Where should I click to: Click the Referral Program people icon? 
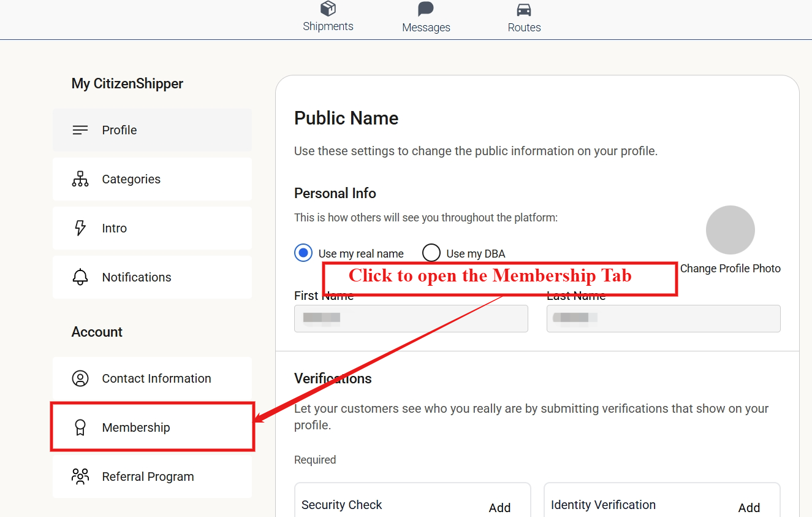(80, 477)
